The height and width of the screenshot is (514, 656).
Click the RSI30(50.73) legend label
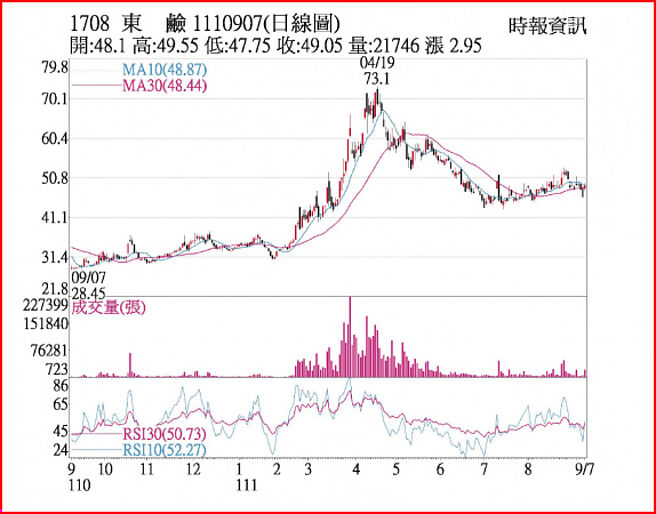pyautogui.click(x=164, y=434)
